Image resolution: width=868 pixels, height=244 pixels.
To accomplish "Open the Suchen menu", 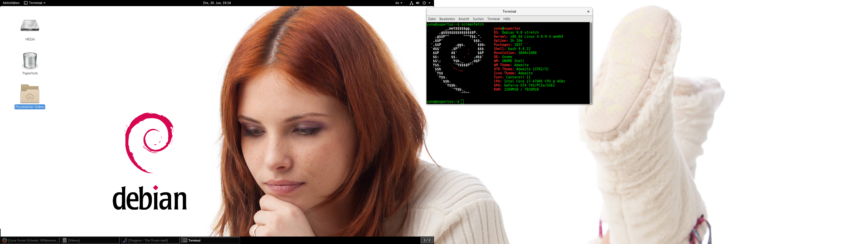I will click(478, 19).
